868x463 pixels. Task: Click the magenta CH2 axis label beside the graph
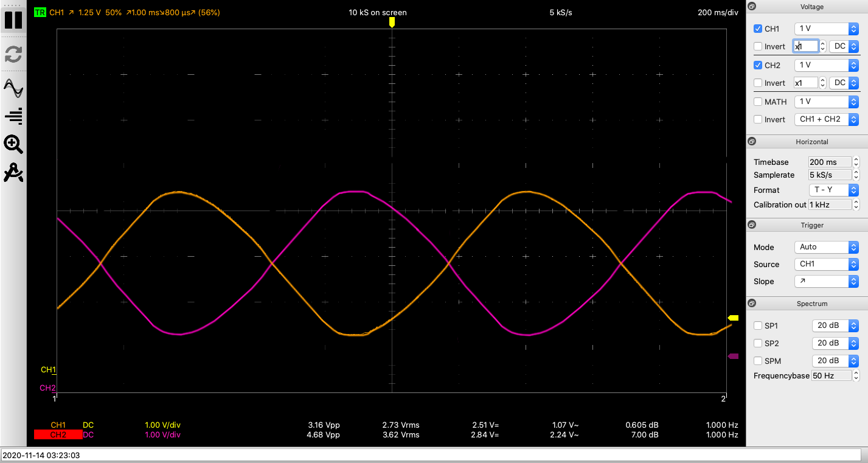tap(47, 388)
